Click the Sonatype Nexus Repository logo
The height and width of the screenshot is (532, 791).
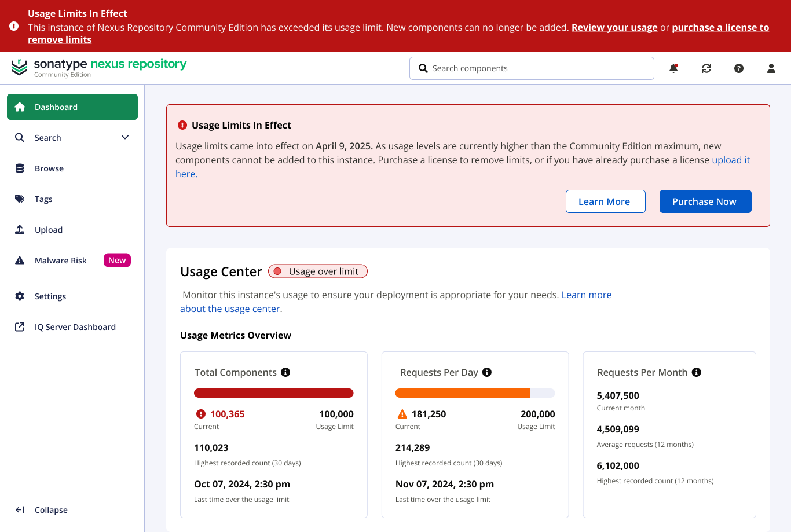[99, 68]
